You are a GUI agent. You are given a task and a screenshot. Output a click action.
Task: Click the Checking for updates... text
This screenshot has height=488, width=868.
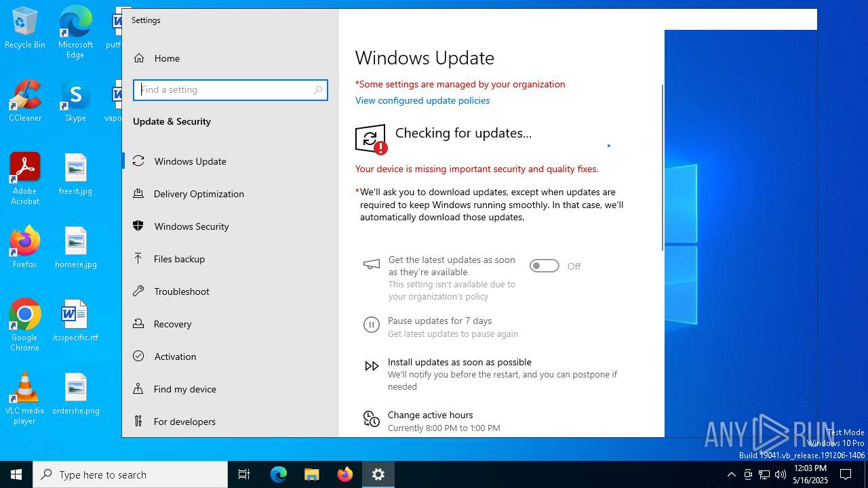pos(463,133)
